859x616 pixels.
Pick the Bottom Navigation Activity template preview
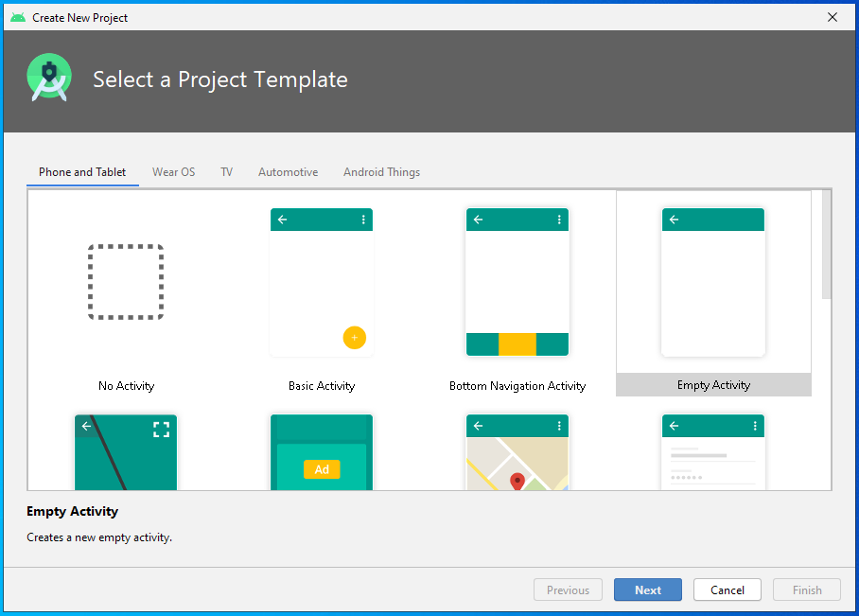tap(517, 282)
